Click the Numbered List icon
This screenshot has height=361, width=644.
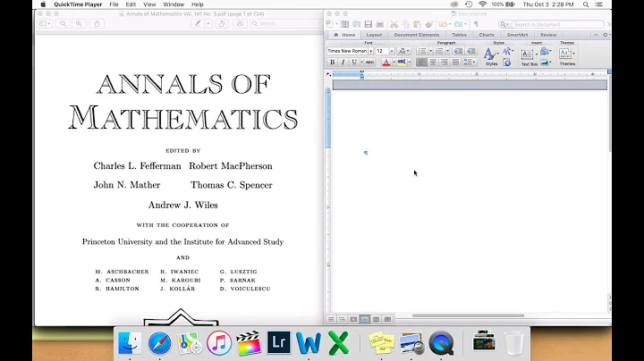click(439, 51)
